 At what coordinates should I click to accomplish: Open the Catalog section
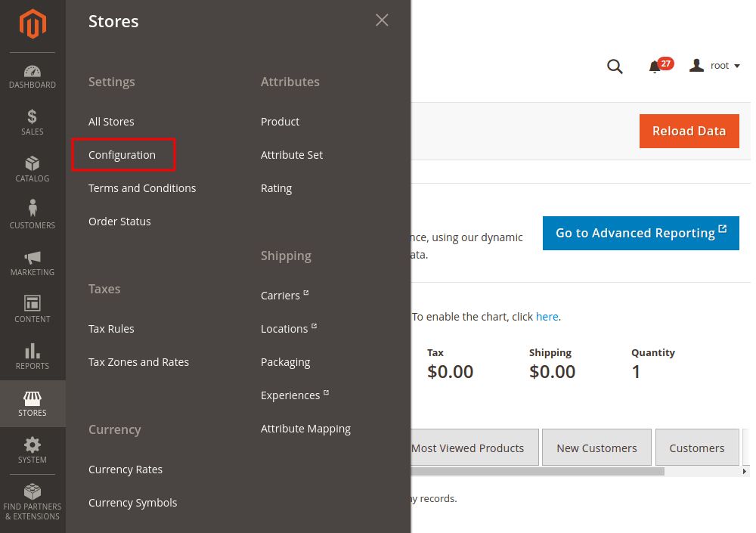tap(32, 169)
